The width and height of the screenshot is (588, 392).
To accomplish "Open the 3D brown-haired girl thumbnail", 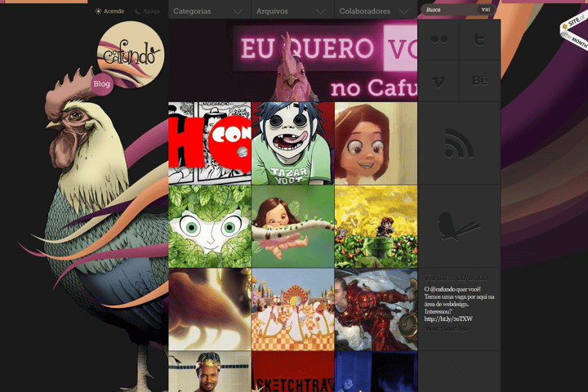I will (x=376, y=143).
